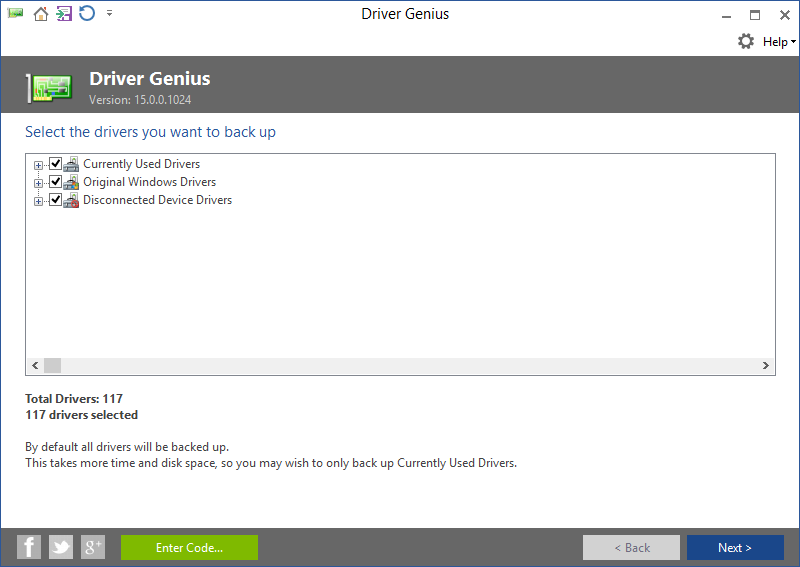Expand the Disconnected Device Drivers node
800x567 pixels.
point(38,201)
